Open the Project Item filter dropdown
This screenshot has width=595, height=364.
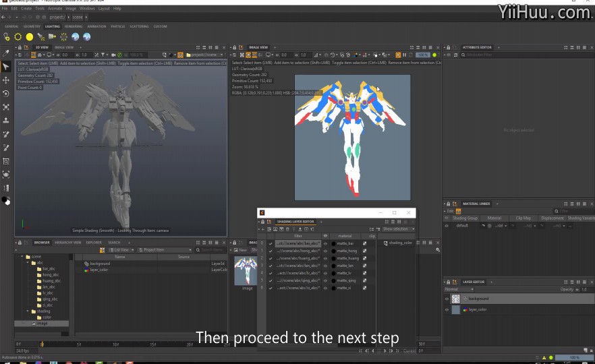[x=165, y=250]
